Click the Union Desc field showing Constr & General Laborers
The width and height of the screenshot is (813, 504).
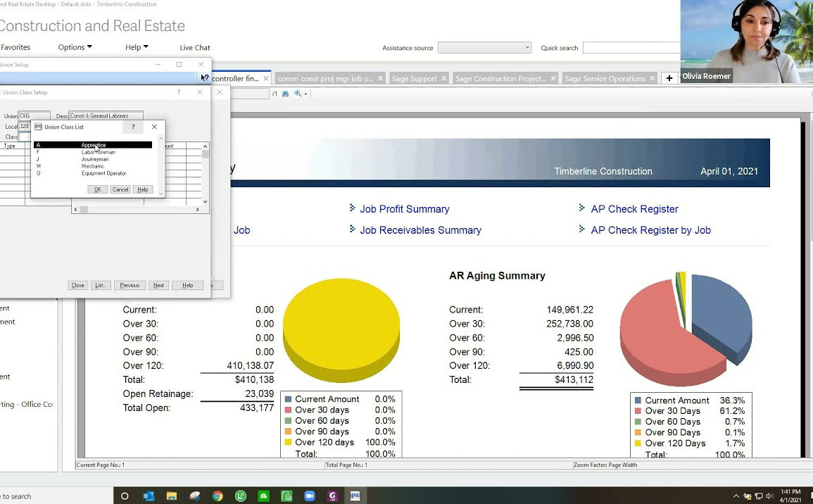106,115
